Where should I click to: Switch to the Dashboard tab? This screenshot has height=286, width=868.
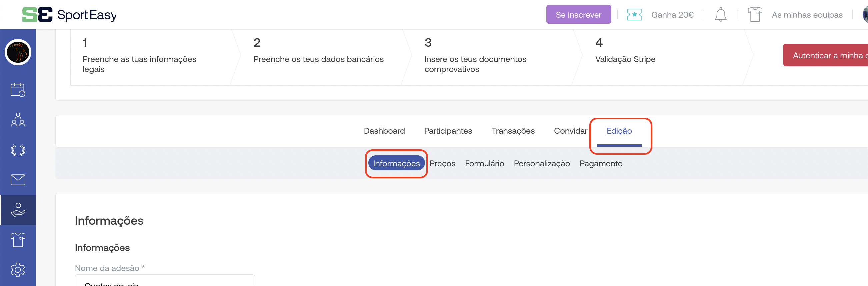click(x=384, y=131)
